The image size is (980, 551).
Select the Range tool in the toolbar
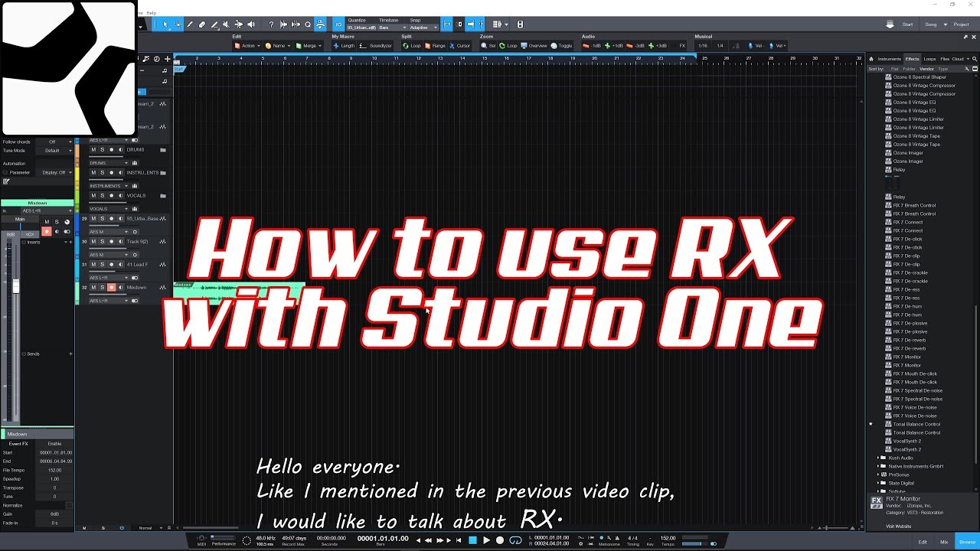[x=178, y=24]
